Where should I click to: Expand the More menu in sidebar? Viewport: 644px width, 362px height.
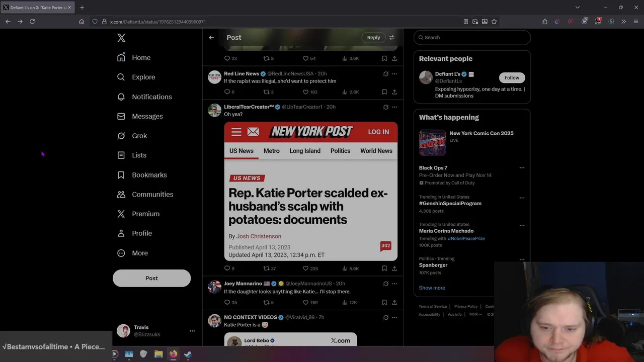tap(133, 253)
